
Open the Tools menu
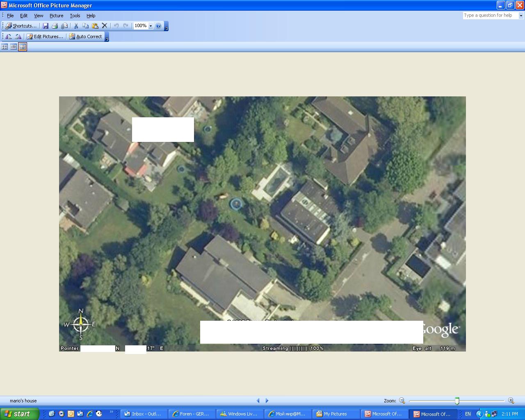click(75, 16)
